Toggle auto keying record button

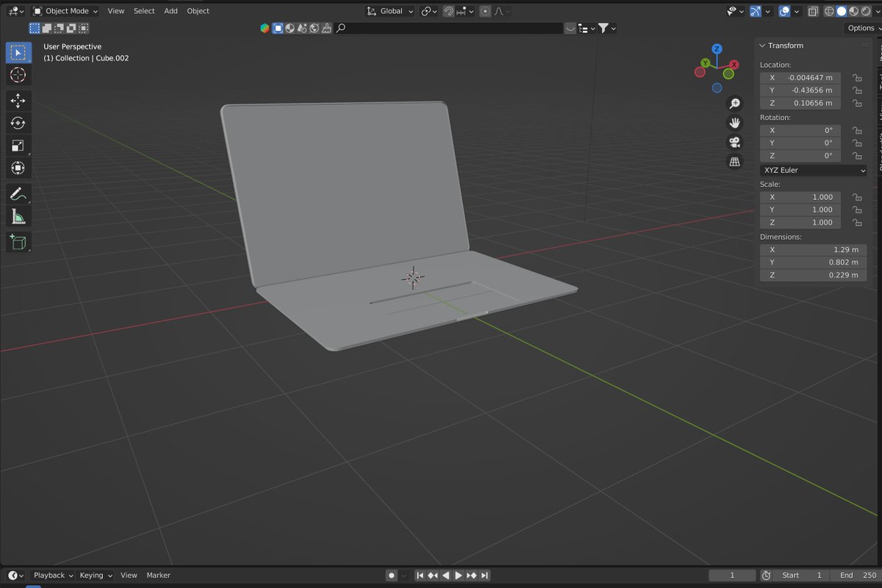coord(392,576)
